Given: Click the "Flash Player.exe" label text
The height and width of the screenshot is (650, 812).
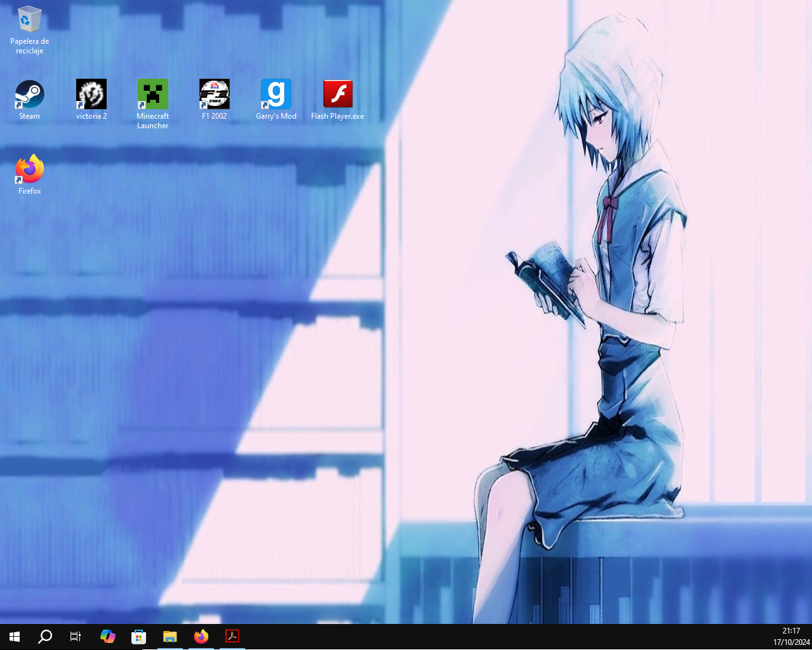Looking at the screenshot, I should point(338,116).
